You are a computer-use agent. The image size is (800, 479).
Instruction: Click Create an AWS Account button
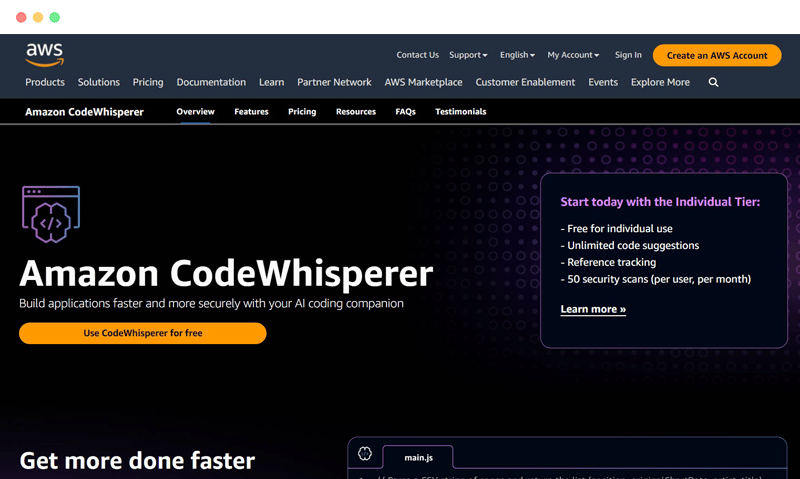pos(717,56)
